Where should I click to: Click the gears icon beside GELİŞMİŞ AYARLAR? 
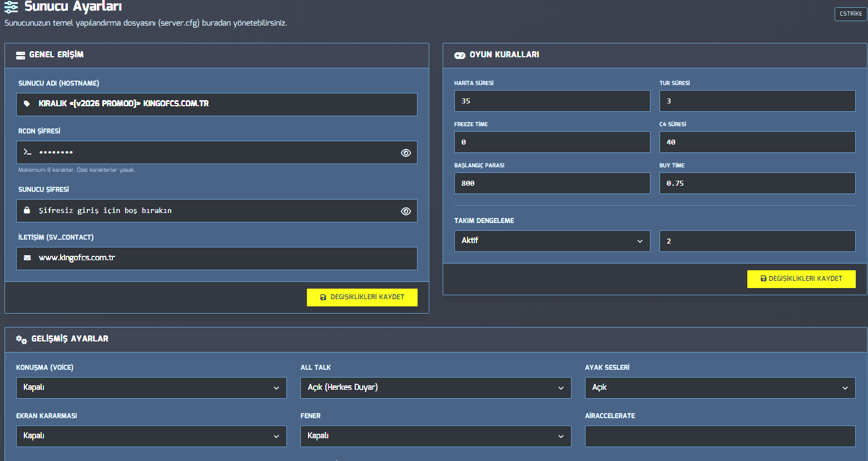[22, 339]
